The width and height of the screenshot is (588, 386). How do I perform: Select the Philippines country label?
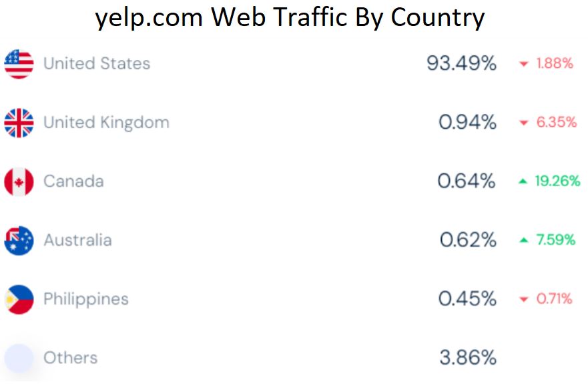(x=86, y=299)
